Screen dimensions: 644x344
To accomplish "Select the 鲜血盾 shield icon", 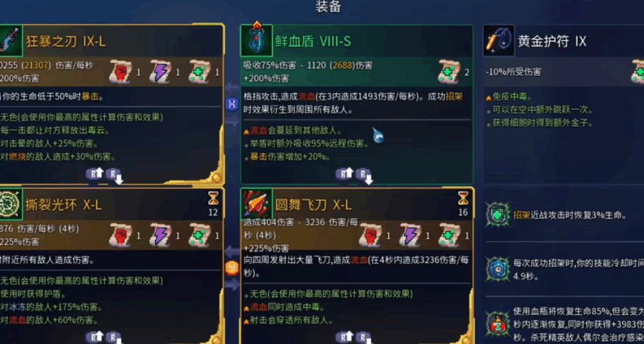I will point(256,41).
